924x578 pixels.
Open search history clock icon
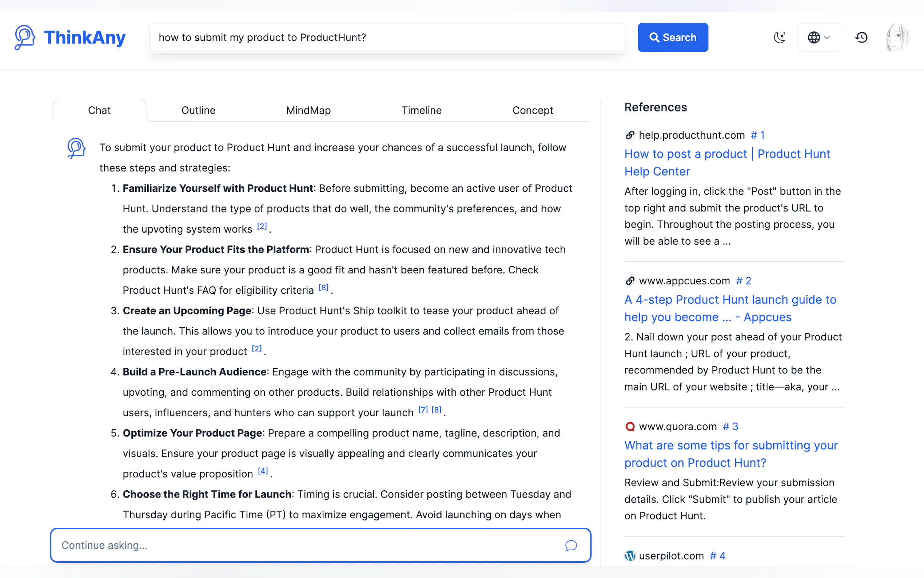point(861,37)
